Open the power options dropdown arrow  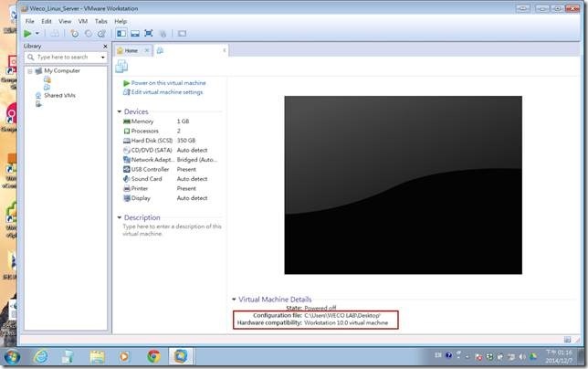point(37,34)
